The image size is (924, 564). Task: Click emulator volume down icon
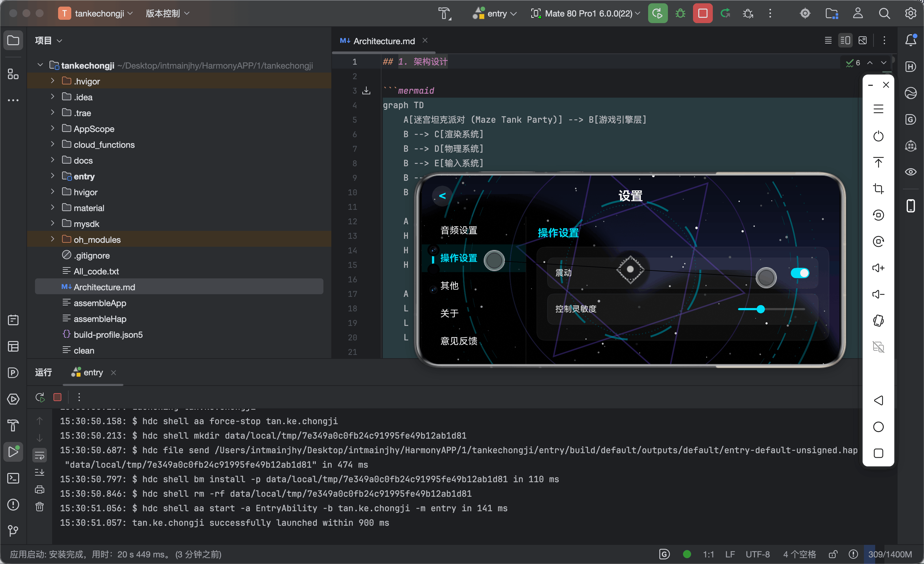pyautogui.click(x=878, y=294)
